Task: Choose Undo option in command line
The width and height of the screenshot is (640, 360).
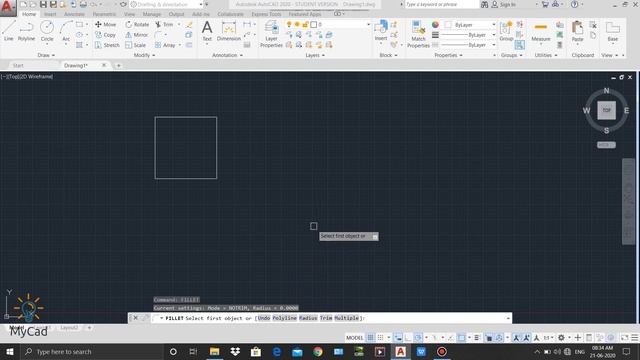Action: [264, 318]
